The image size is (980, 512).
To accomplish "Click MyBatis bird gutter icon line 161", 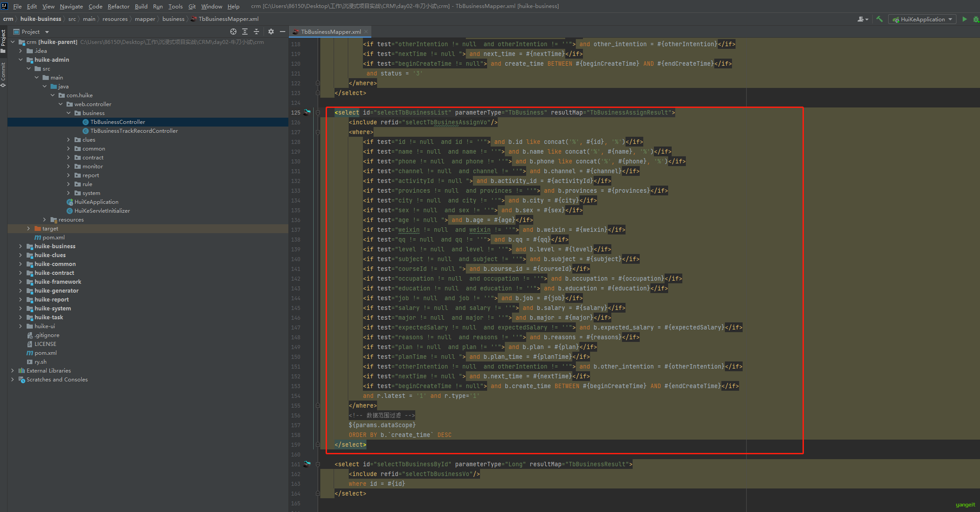I will [307, 464].
